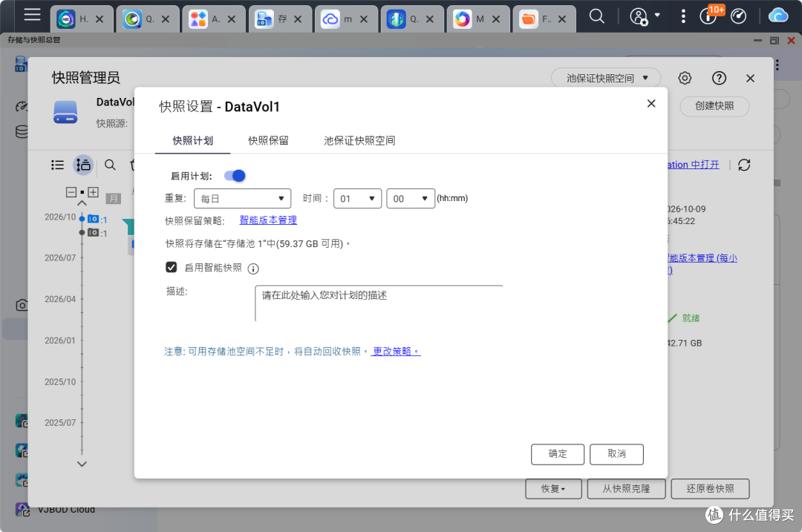
Task: Open the 恢复 dropdown button
Action: point(553,488)
